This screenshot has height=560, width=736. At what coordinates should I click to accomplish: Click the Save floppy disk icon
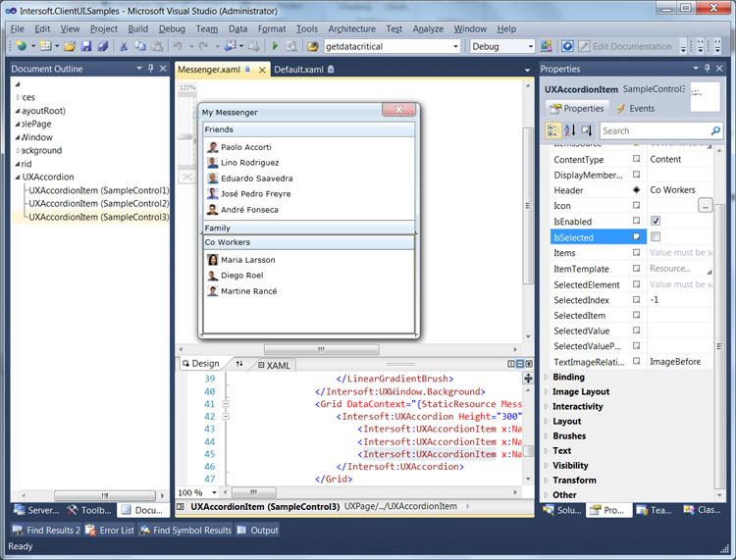pyautogui.click(x=86, y=46)
